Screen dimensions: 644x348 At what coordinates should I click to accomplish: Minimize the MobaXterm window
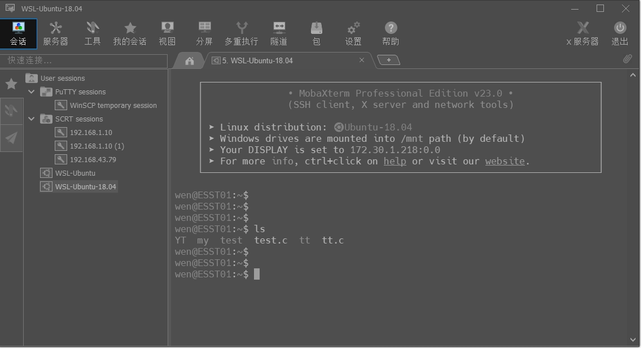click(x=575, y=8)
